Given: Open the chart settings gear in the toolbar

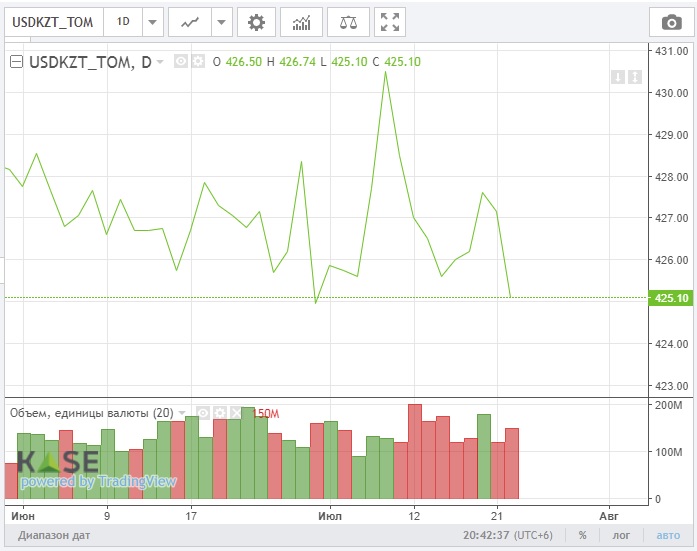Looking at the screenshot, I should point(256,22).
